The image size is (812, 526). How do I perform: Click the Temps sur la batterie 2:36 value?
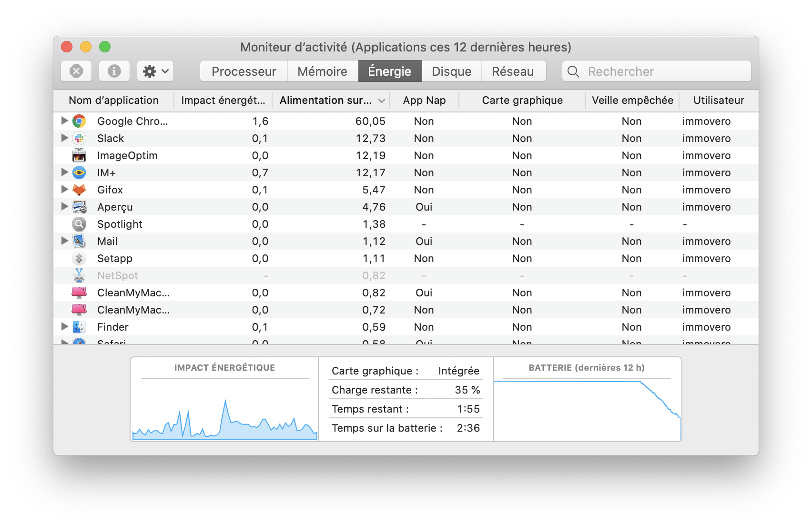click(468, 428)
